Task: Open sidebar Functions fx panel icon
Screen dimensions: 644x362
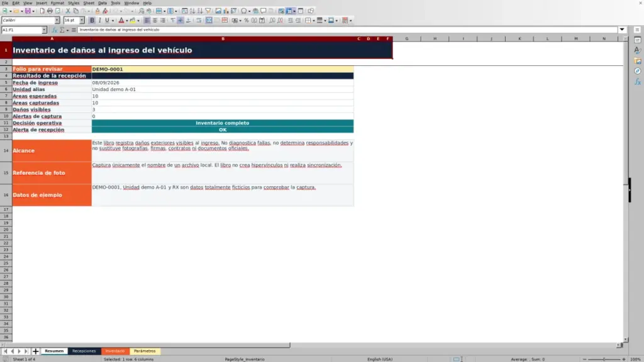Action: click(638, 82)
